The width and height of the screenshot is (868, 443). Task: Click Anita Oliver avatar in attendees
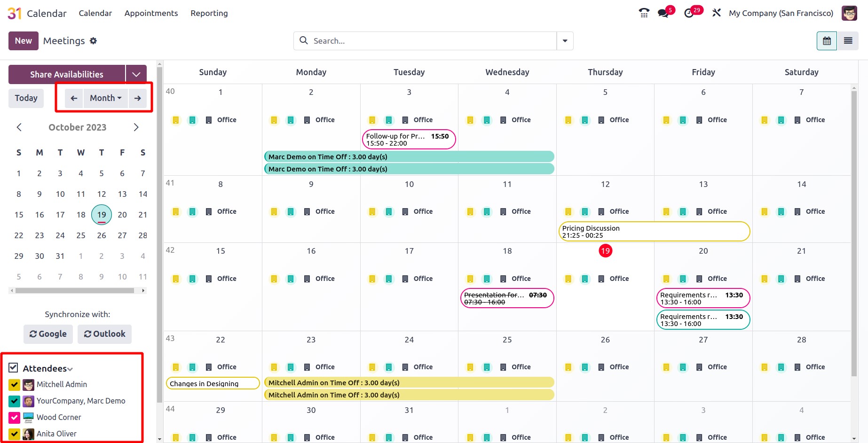(29, 435)
